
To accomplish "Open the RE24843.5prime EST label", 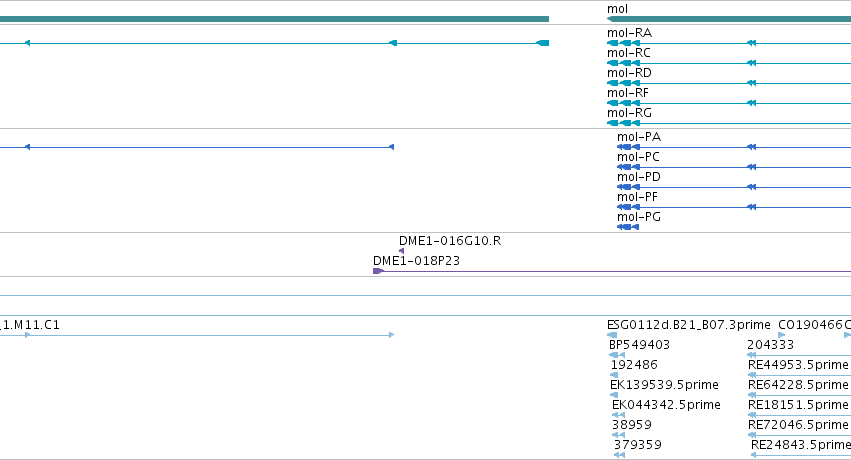I will point(801,445).
